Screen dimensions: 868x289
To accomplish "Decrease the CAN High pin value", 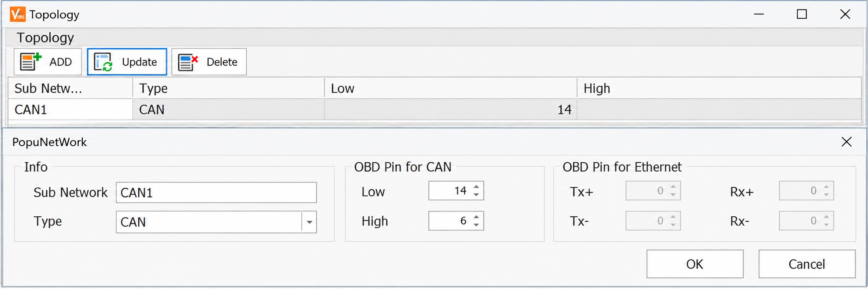I will tap(476, 225).
